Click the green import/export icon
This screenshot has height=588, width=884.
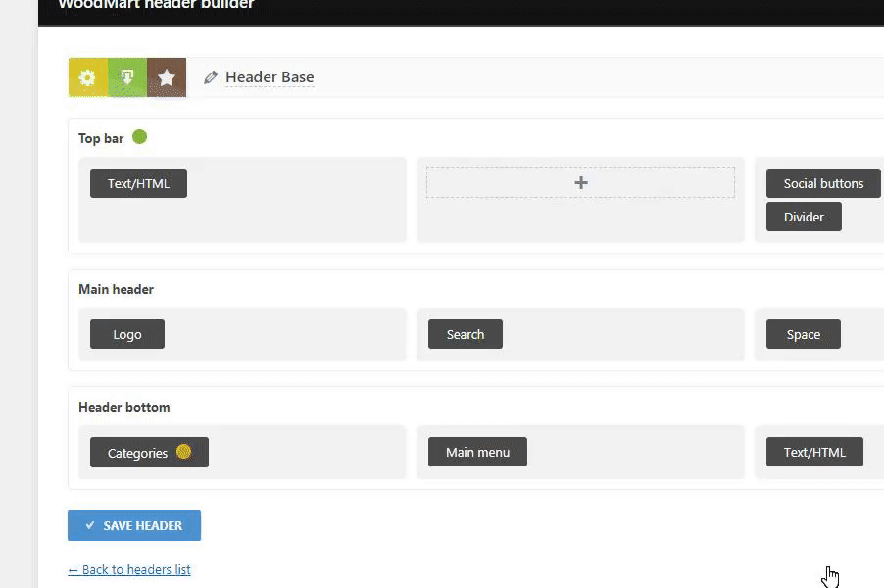127,77
